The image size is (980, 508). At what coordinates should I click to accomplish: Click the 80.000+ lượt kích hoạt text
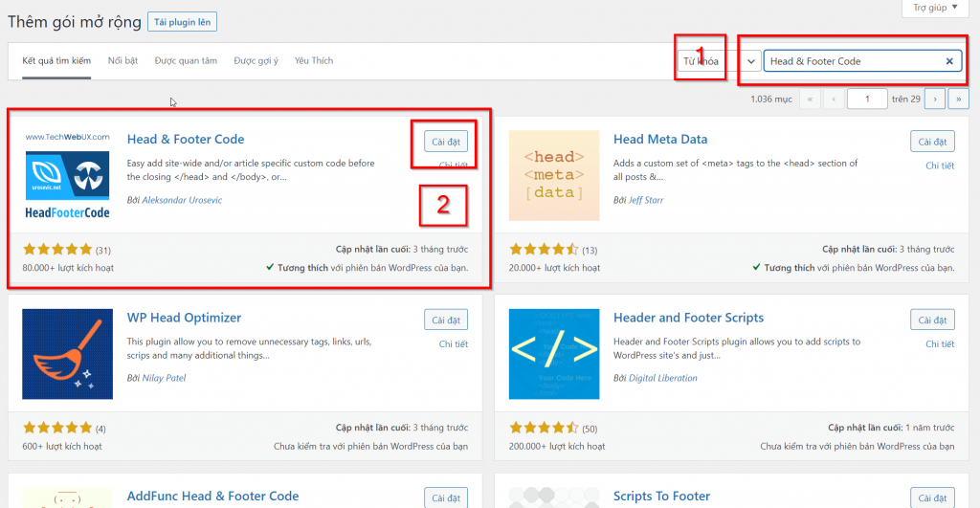point(68,268)
